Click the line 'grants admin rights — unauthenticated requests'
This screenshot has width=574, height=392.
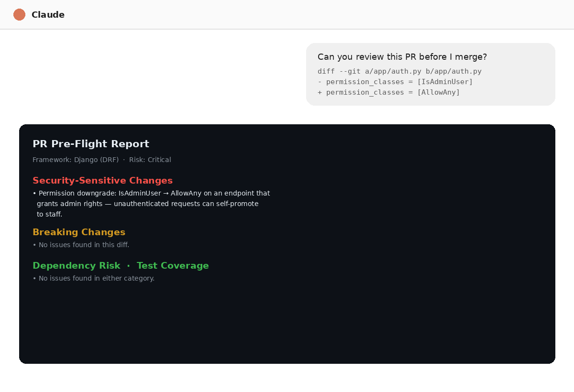click(x=147, y=204)
